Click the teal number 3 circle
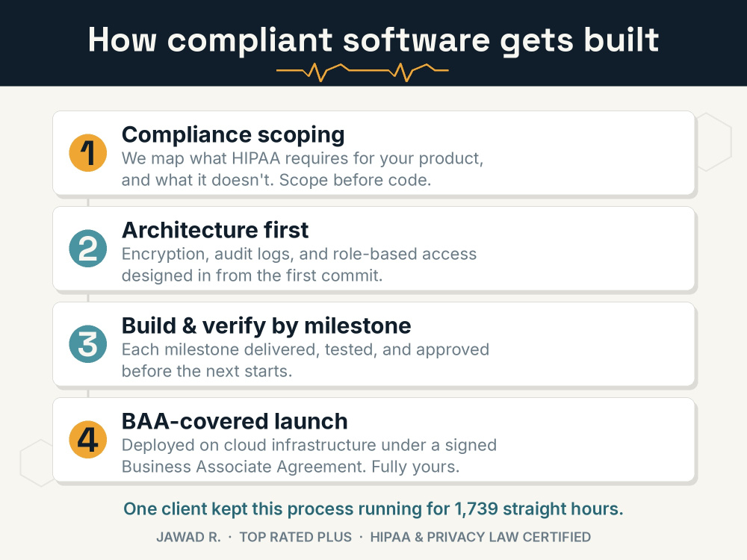This screenshot has height=560, width=747. pos(87,343)
